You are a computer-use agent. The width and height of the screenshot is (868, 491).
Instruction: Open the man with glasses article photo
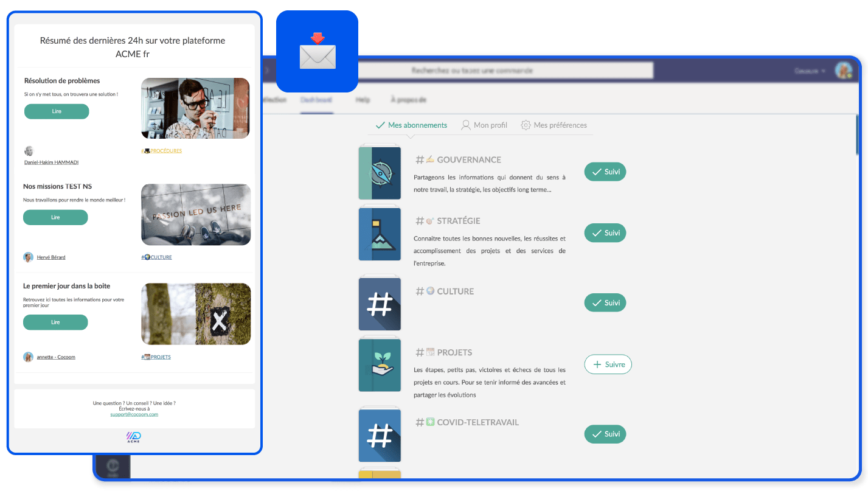coord(195,108)
